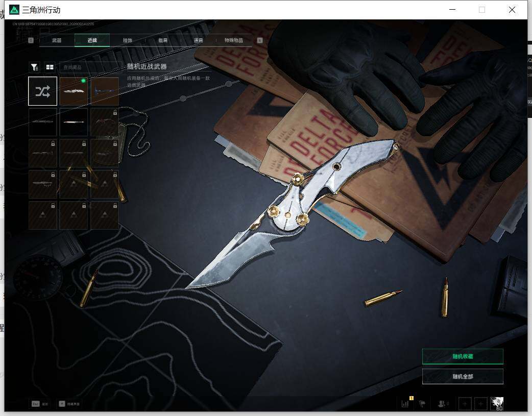Click lock icon on fourth row first tile
Screen dimensions: 532x416
pyautogui.click(x=53, y=175)
